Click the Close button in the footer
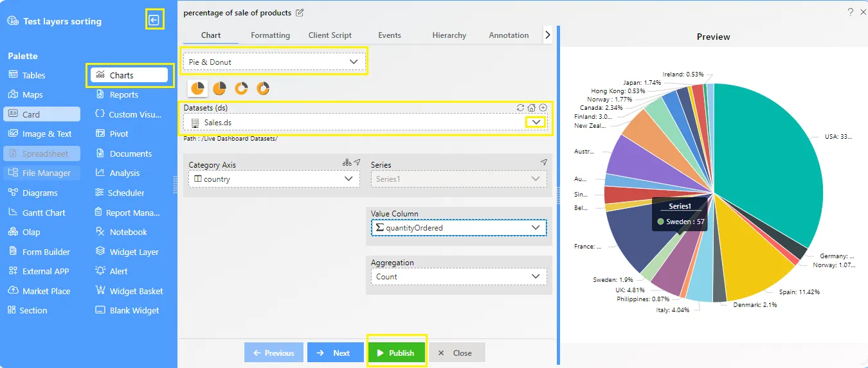The height and width of the screenshot is (368, 868). click(x=457, y=353)
